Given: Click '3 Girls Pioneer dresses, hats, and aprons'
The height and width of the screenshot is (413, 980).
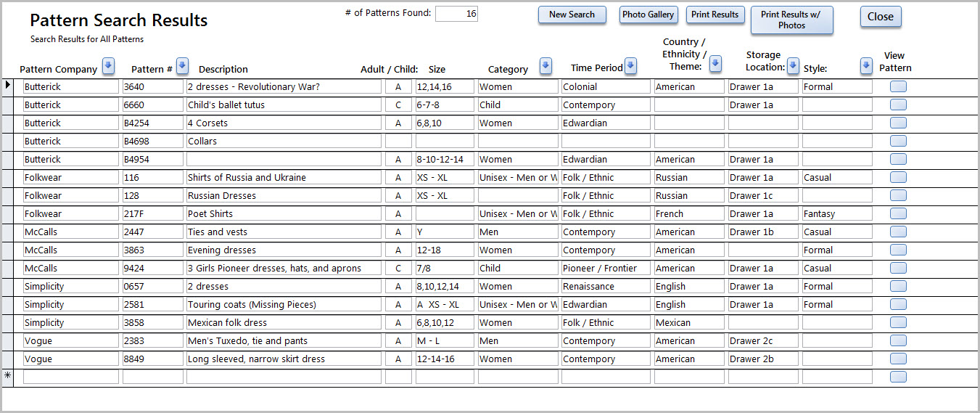Looking at the screenshot, I should pyautogui.click(x=284, y=269).
